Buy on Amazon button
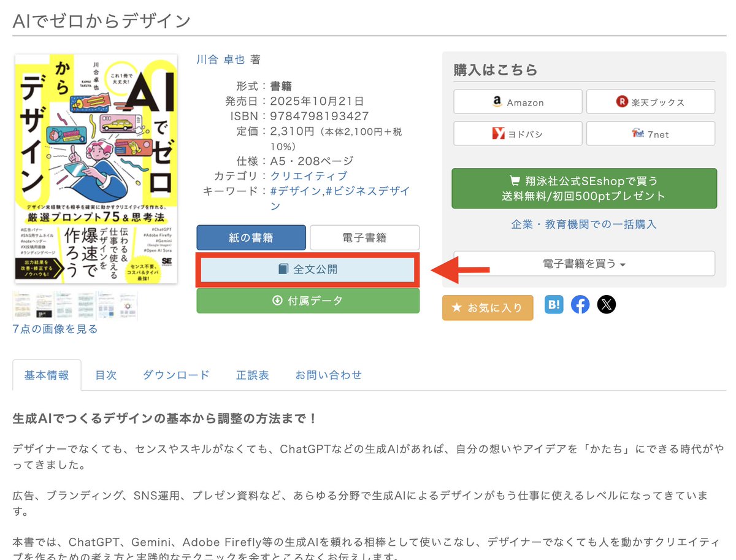Viewport: 736px width, 560px height. [x=518, y=102]
